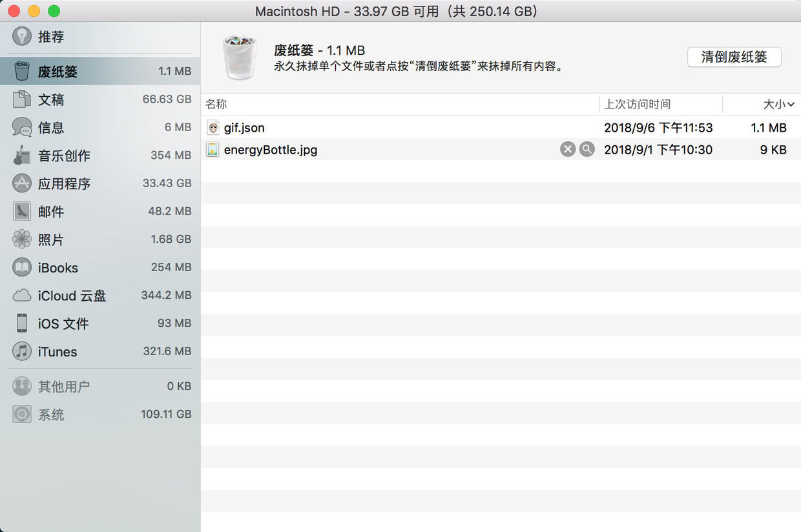Select the gif.json file row

(x=501, y=127)
